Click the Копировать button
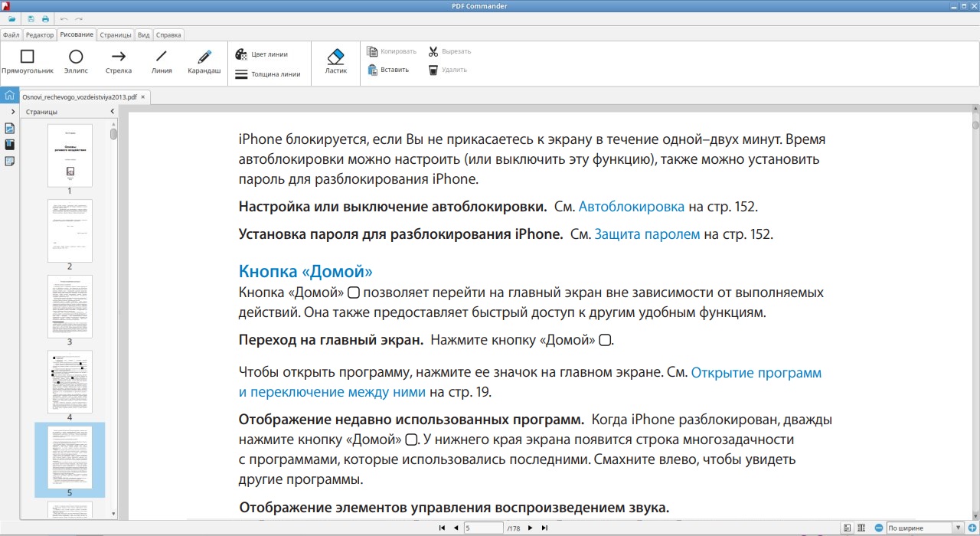Screen dimensions: 980x536 tap(392, 51)
